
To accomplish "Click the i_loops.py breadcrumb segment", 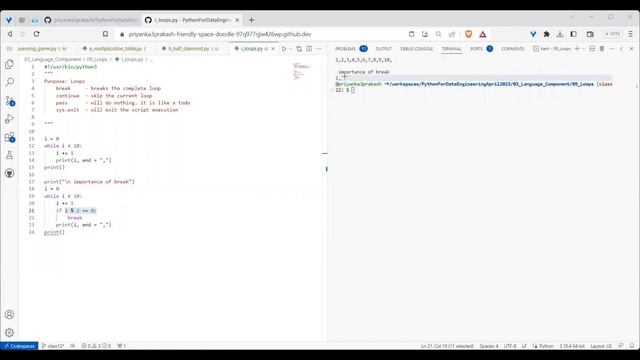I will tap(129, 60).
